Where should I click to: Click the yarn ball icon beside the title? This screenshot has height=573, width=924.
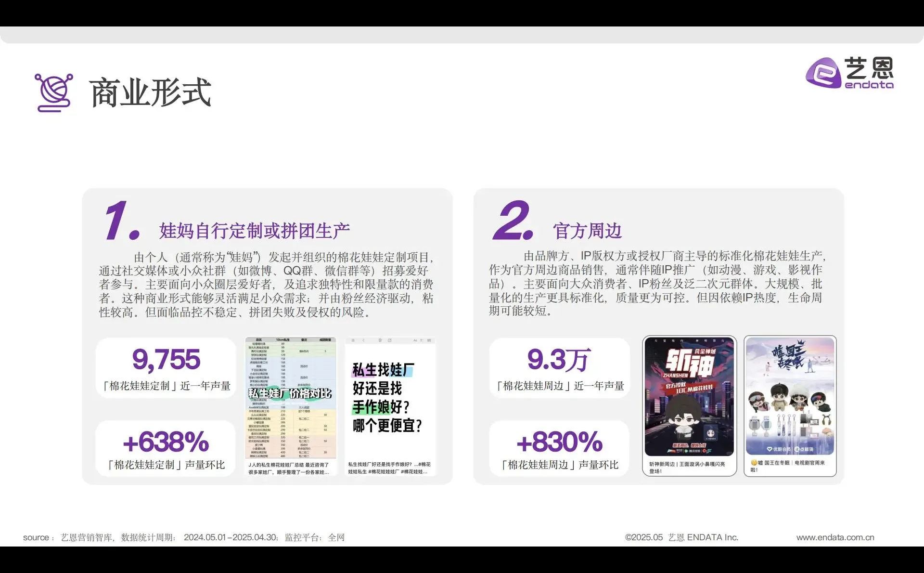click(x=54, y=91)
